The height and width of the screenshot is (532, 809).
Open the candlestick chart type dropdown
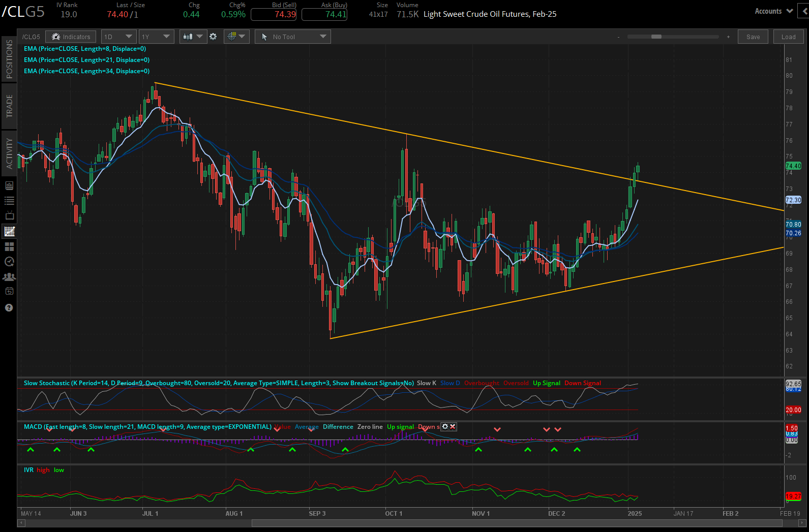coord(193,37)
